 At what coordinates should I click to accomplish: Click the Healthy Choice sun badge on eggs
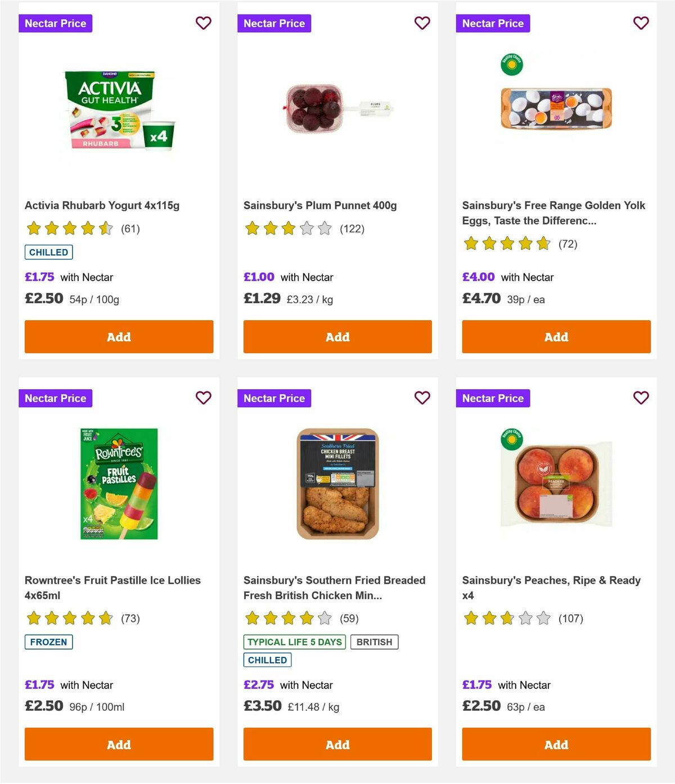click(512, 65)
